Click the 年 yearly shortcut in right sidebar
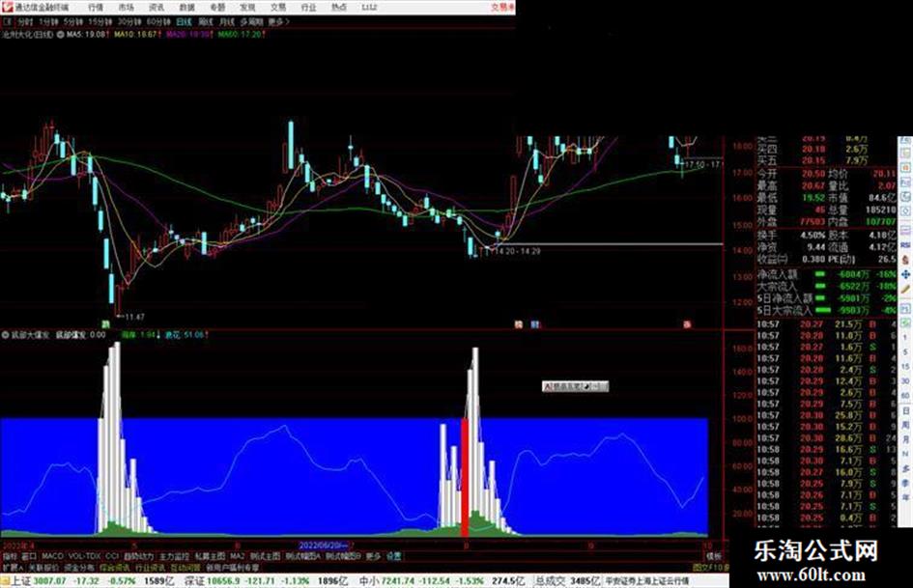This screenshot has height=588, width=913. click(905, 498)
